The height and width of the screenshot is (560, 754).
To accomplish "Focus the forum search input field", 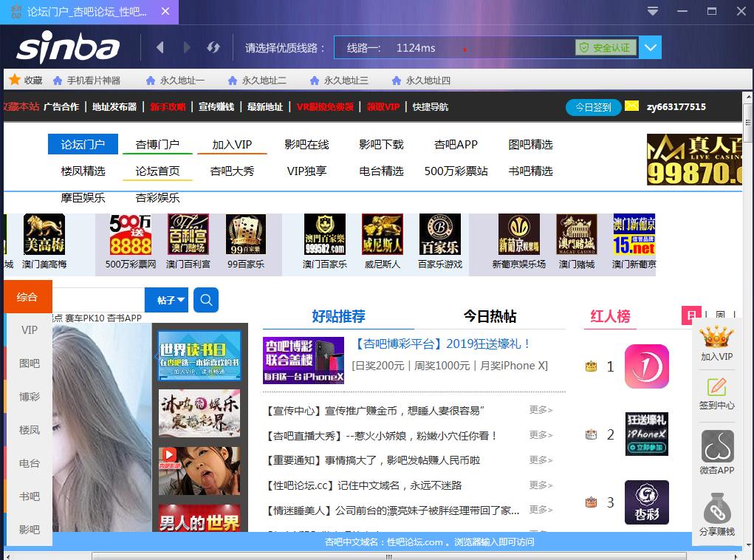I will pos(98,300).
